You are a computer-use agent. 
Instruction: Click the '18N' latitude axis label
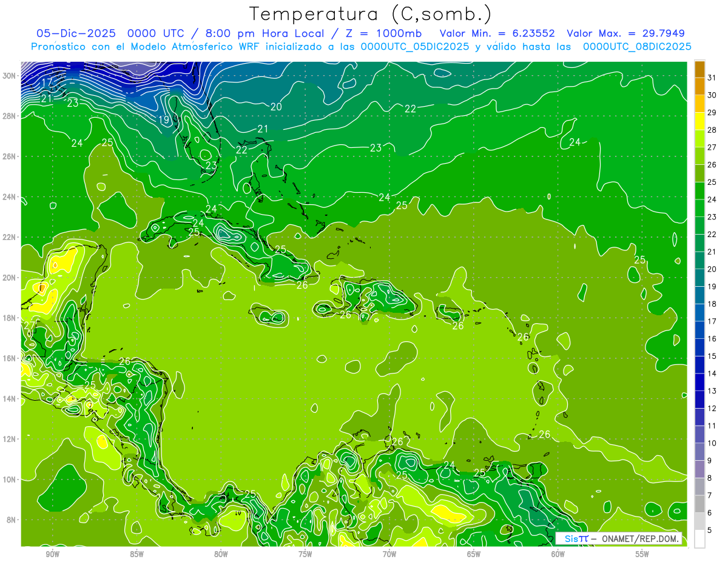click(10, 318)
